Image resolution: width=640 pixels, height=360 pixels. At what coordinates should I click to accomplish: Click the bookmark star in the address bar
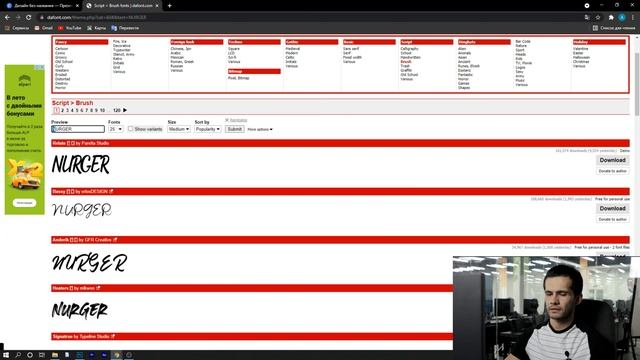click(x=598, y=18)
